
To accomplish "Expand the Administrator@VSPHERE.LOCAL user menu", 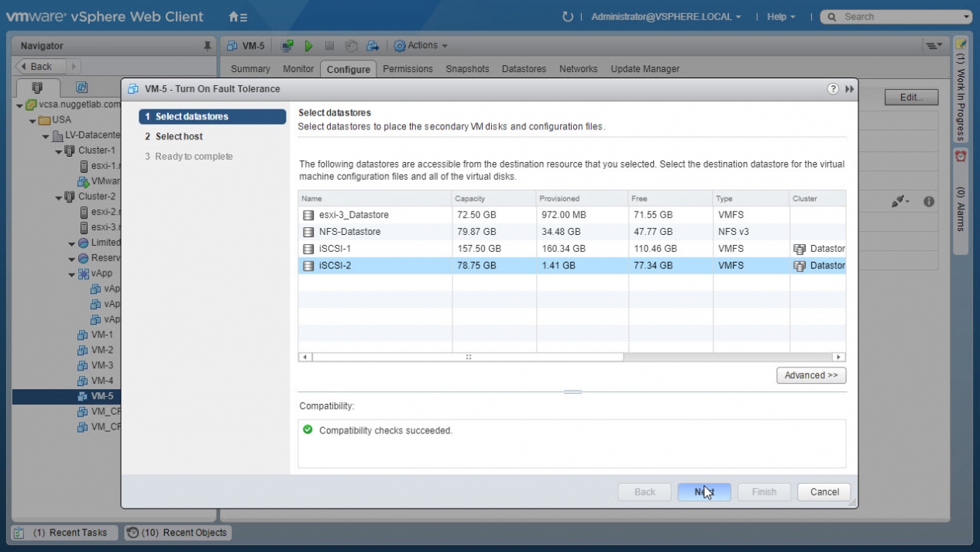I will point(665,16).
